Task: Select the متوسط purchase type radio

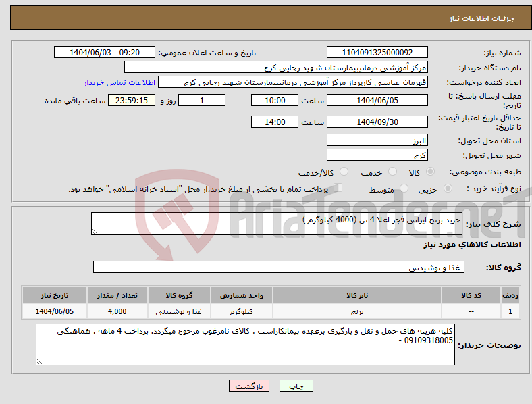Action: point(404,188)
